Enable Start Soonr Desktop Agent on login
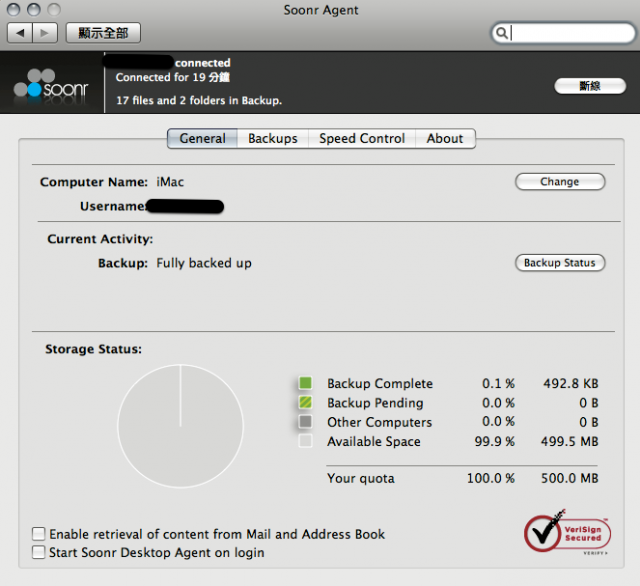 pyautogui.click(x=39, y=552)
